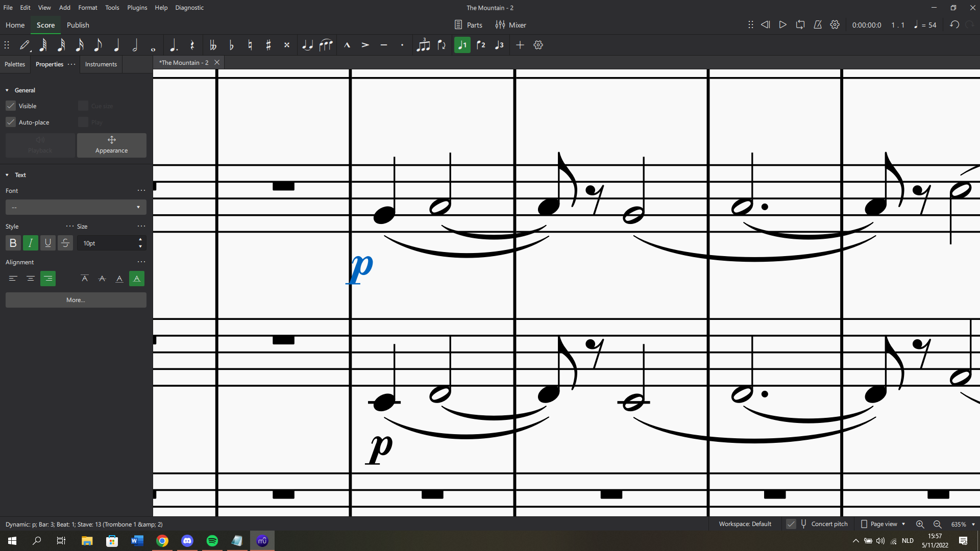Open the Appearance settings
The height and width of the screenshot is (551, 980).
point(111,145)
